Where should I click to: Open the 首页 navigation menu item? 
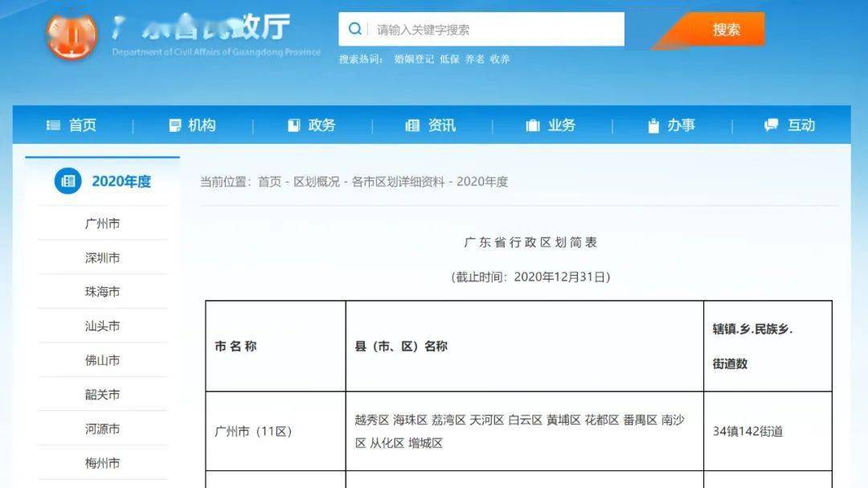pyautogui.click(x=81, y=125)
